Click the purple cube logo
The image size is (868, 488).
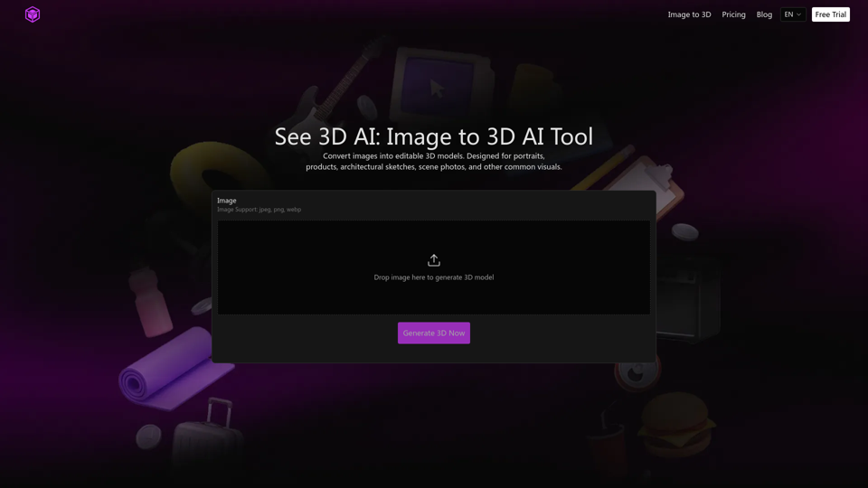click(x=33, y=14)
